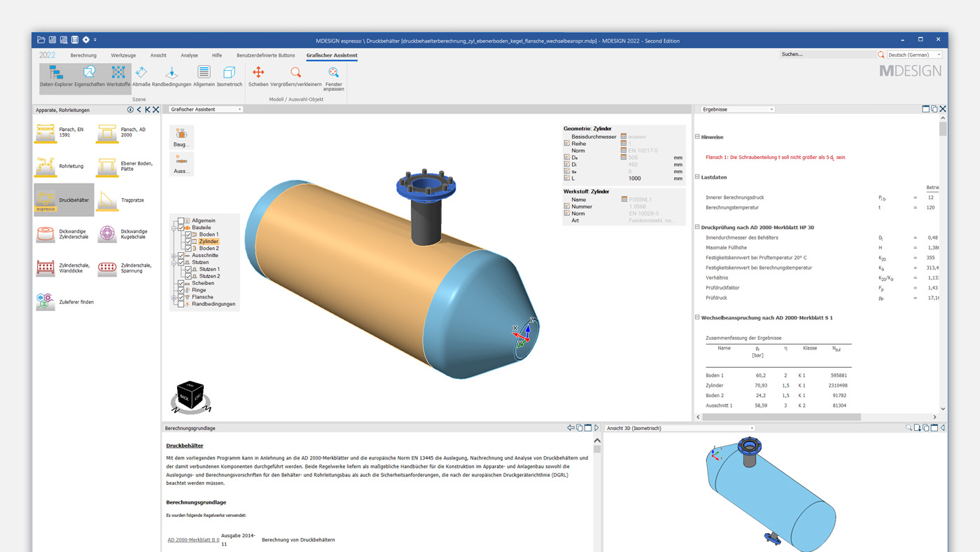Open Ebener Boden, Platte module
980x552 pixels.
(125, 166)
